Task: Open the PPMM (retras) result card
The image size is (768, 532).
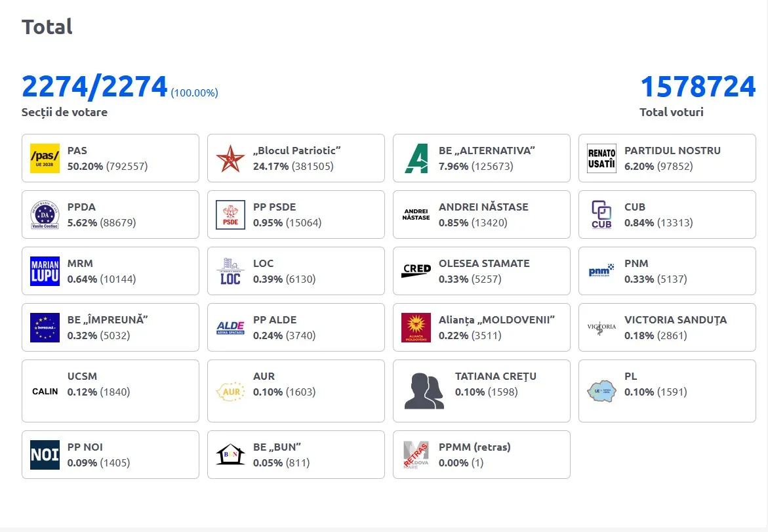Action: (481, 455)
